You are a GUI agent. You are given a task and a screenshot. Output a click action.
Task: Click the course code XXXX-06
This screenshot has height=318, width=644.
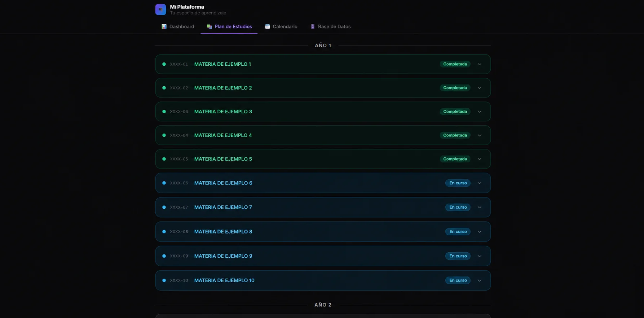coord(179,183)
